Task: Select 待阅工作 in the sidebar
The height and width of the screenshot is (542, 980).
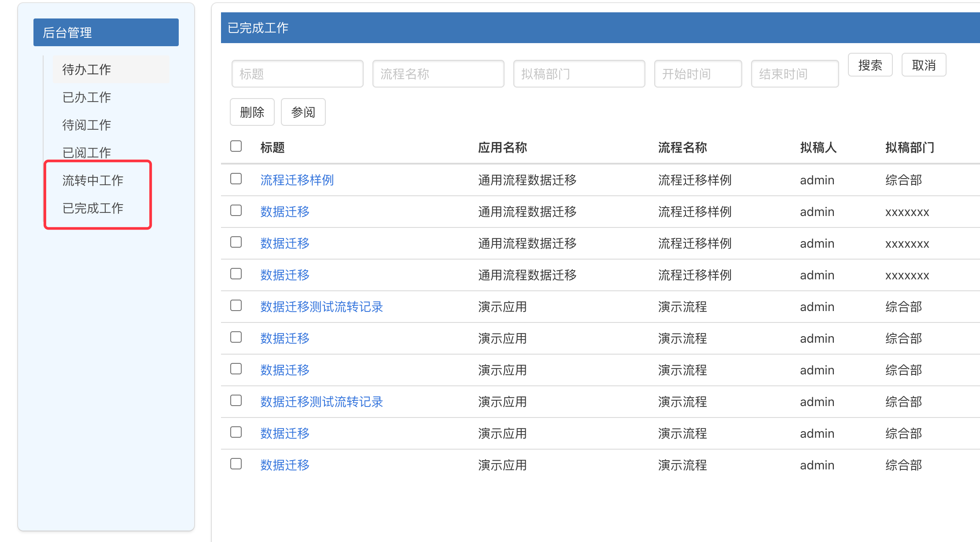Action: 86,125
